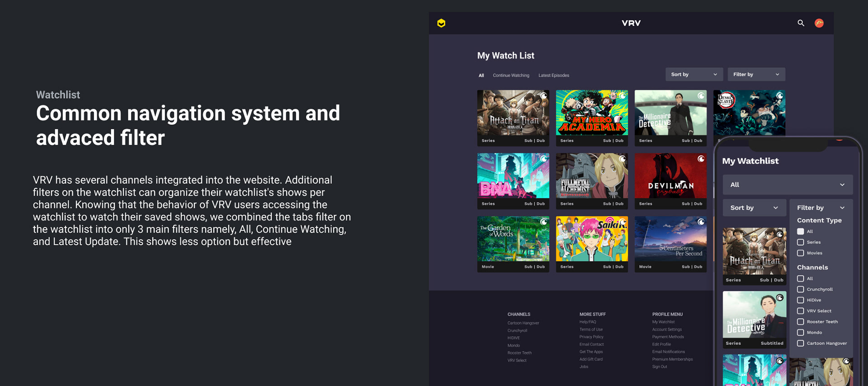Click watchlist icon on mobile Attack on Titan card

click(x=780, y=234)
